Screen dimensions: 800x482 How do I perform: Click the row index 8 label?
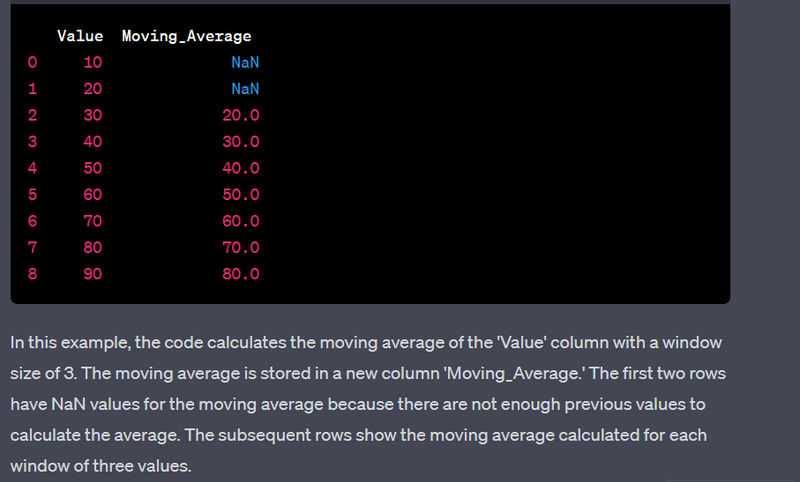pos(32,273)
